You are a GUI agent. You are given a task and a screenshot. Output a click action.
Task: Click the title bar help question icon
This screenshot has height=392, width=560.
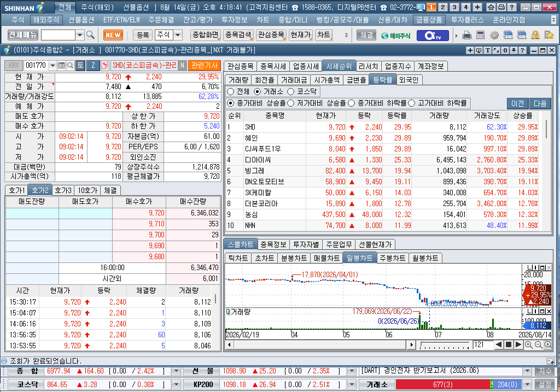[x=511, y=7]
